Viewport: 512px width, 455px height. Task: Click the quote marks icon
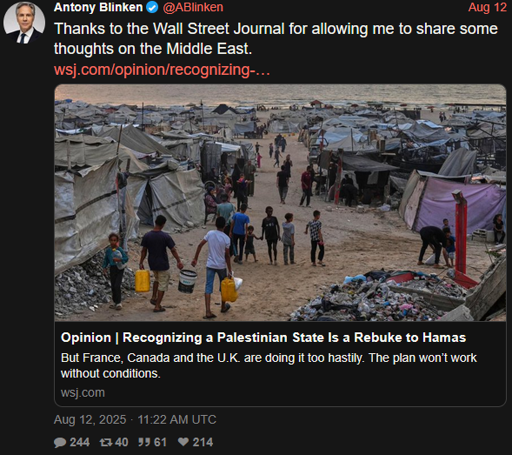(x=144, y=442)
